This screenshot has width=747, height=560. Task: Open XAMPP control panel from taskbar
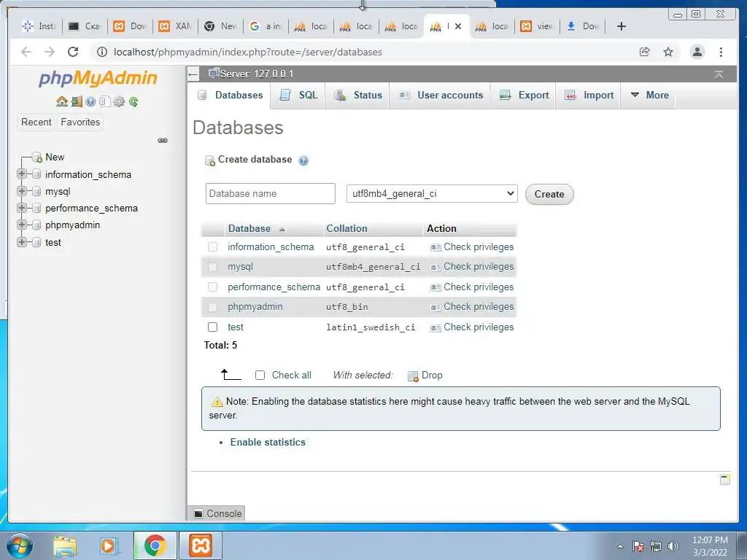coord(201,545)
